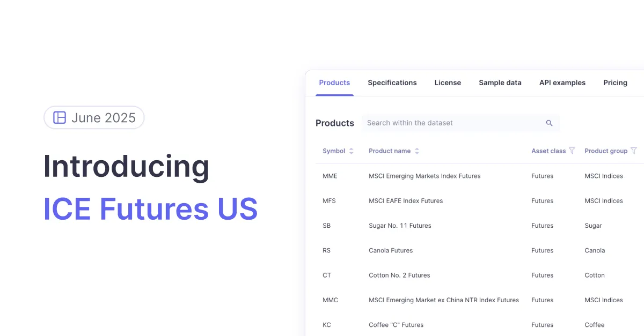This screenshot has height=336, width=644.
Task: Focus the Search within the dataset field
Action: point(461,123)
